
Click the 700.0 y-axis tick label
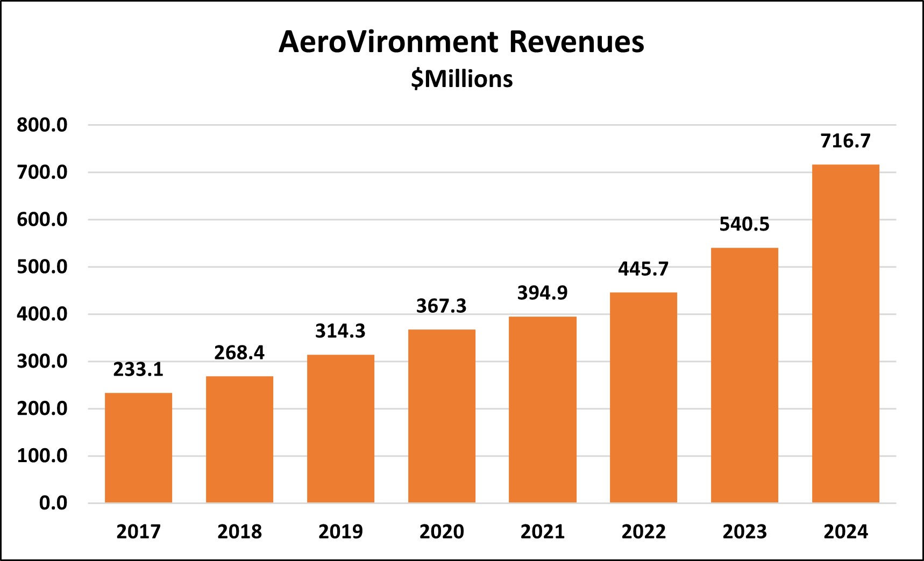coord(42,172)
